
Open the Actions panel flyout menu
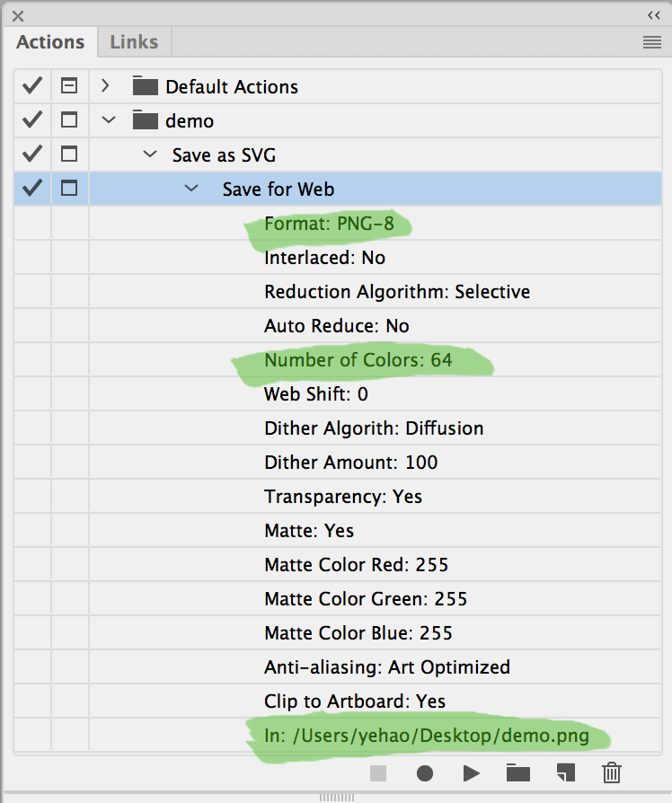652,42
